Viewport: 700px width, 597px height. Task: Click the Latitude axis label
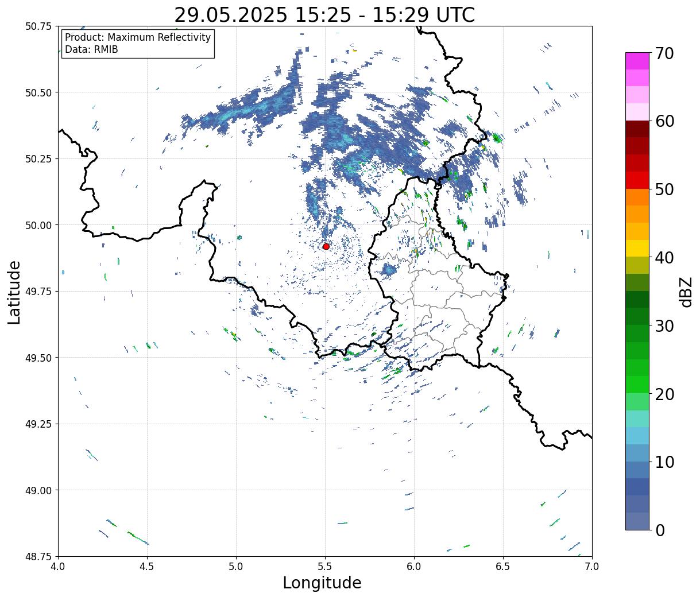(x=14, y=292)
